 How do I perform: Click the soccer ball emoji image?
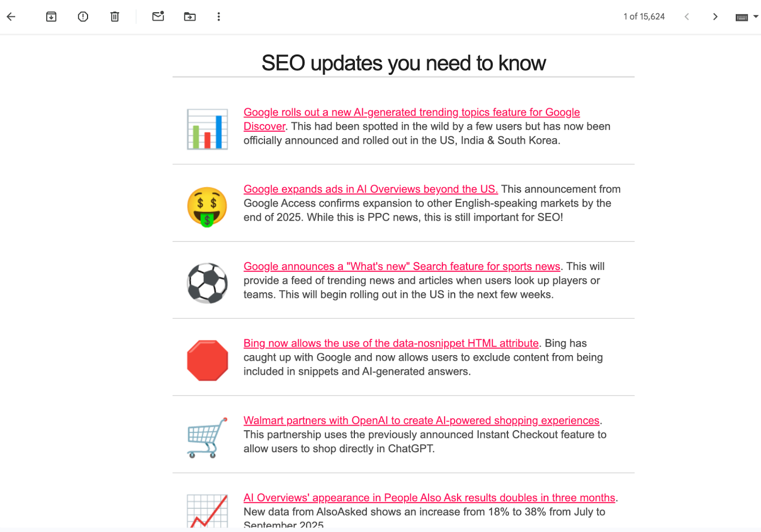tap(207, 283)
